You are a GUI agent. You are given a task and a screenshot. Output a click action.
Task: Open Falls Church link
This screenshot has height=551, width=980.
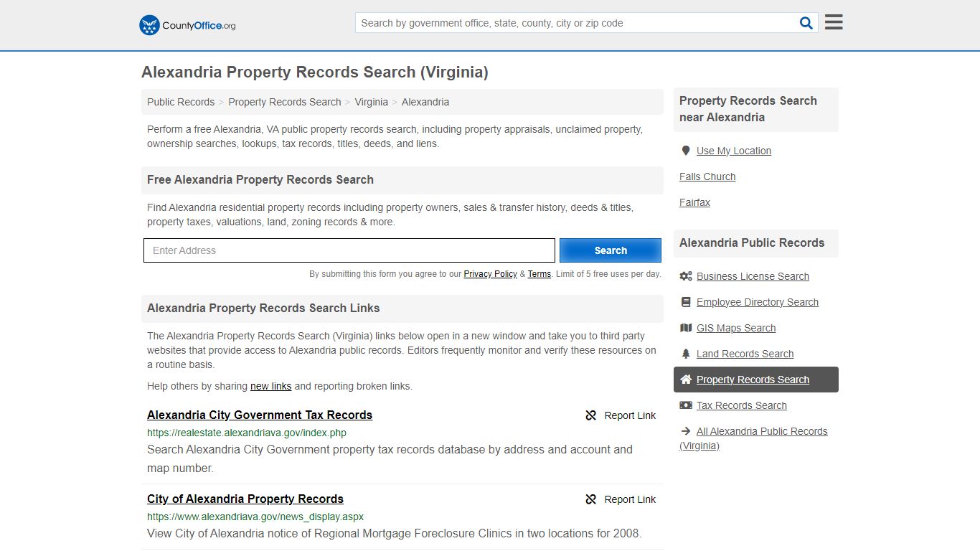tap(707, 176)
